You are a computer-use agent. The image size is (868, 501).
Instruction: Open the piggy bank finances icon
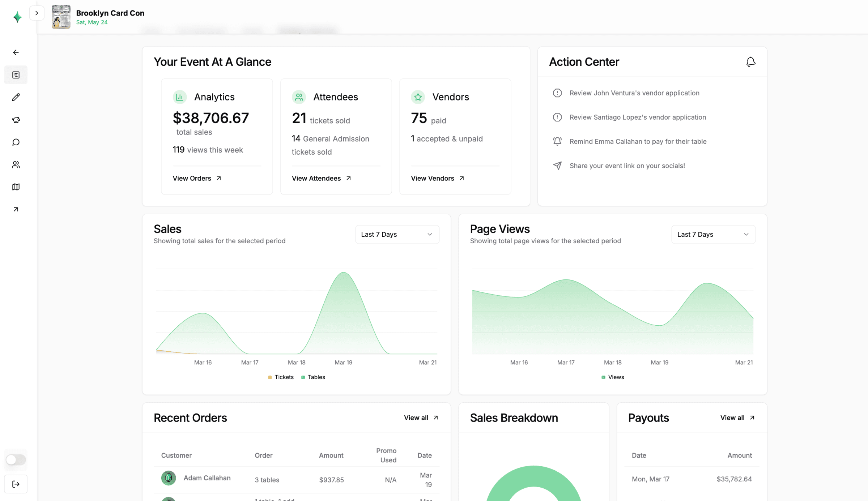point(16,120)
